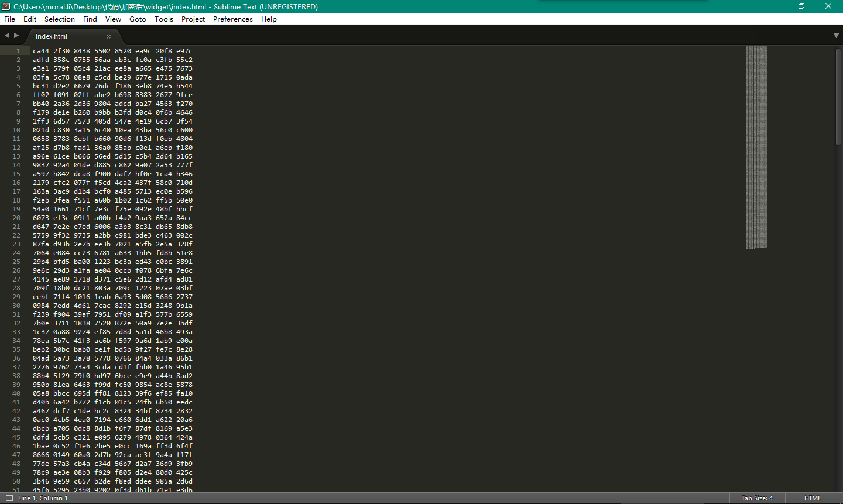Place cursor on hex value 87fa
Screen dimensions: 843x504
[x=41, y=244]
